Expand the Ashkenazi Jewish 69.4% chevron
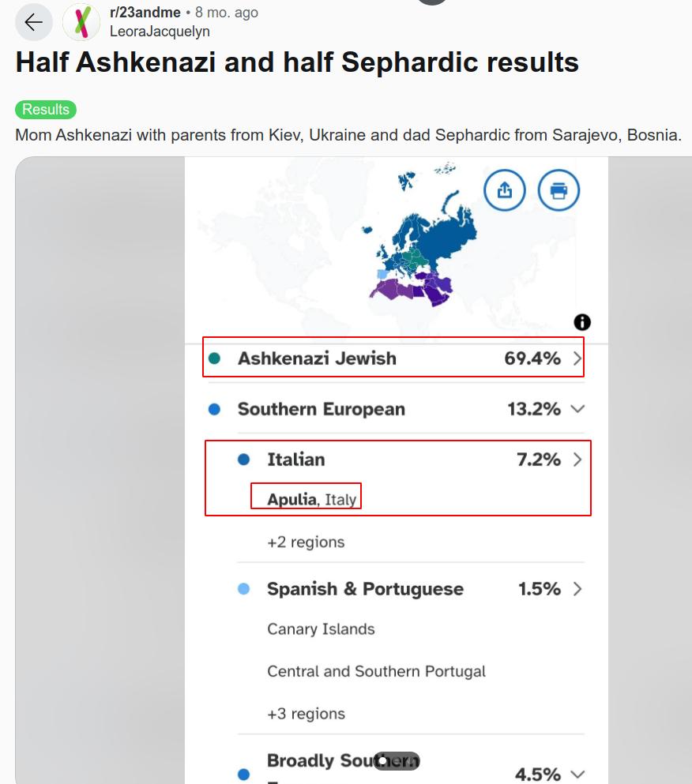This screenshot has height=784, width=692. 577,358
